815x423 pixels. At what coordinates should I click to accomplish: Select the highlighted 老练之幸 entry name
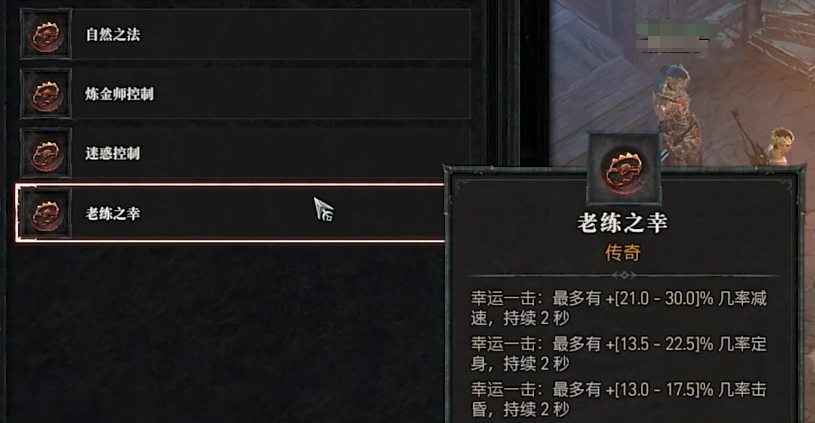tap(113, 213)
